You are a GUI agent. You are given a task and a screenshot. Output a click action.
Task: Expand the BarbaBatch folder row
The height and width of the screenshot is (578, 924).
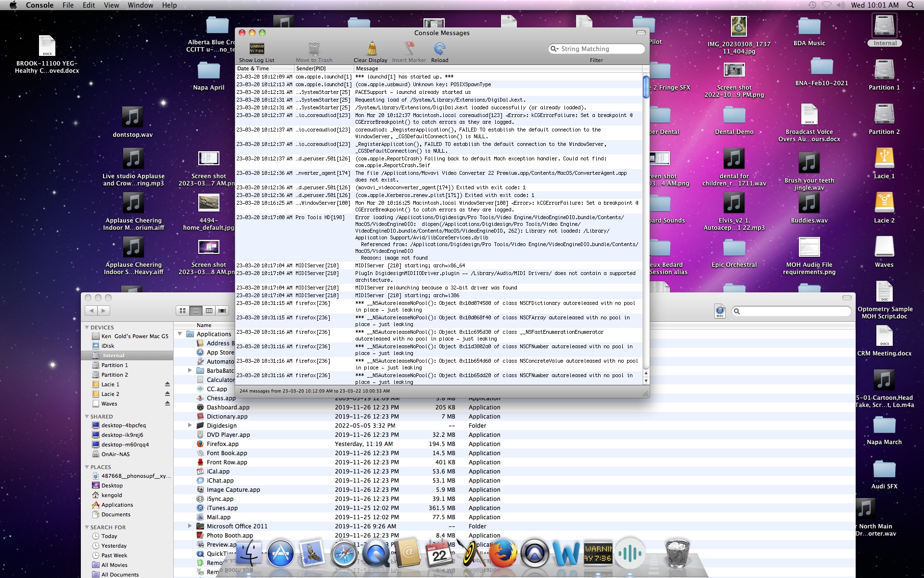190,370
